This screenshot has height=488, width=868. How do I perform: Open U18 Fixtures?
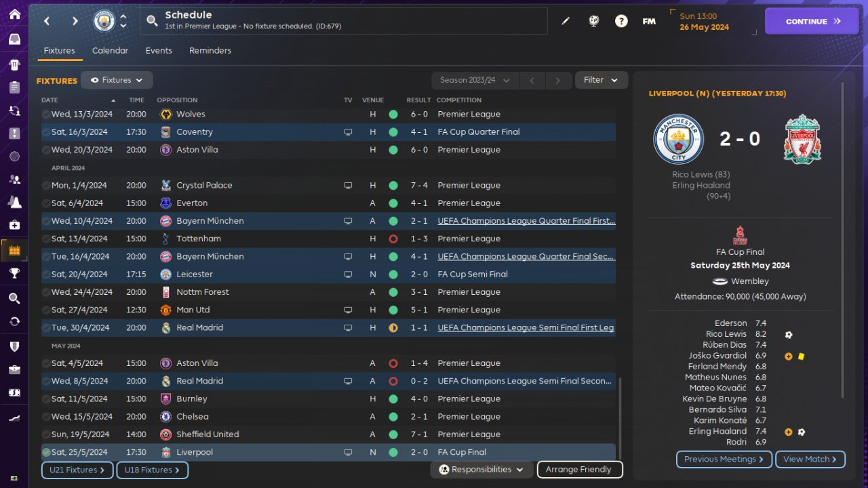pyautogui.click(x=152, y=470)
